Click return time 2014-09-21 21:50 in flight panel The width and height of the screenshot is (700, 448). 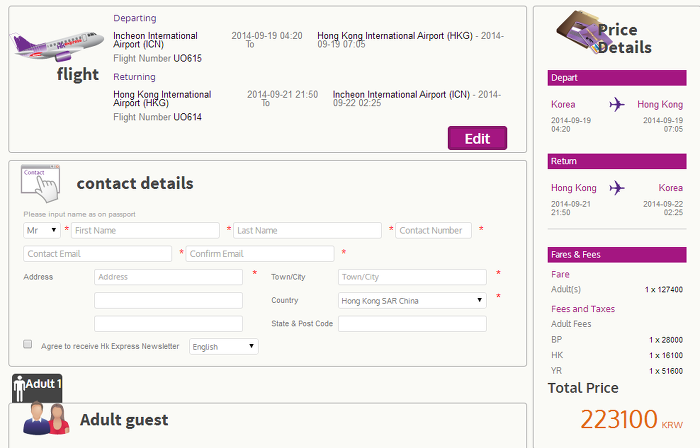click(x=283, y=95)
